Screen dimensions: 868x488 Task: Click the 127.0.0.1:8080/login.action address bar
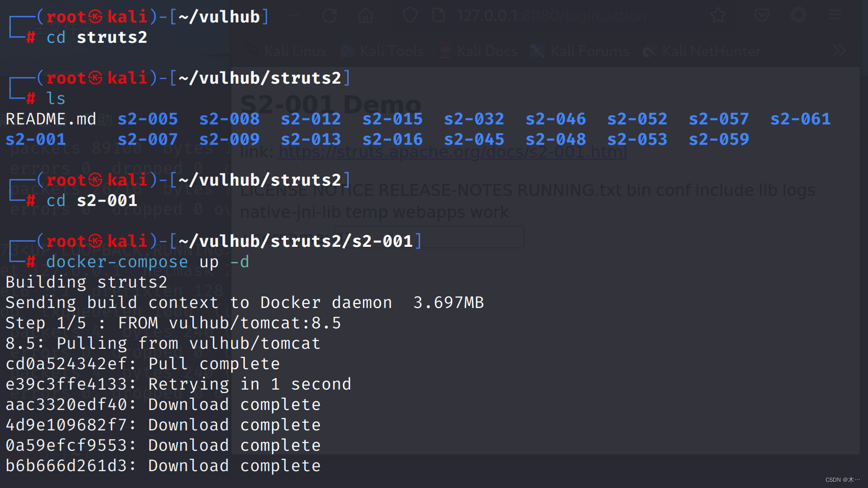pyautogui.click(x=551, y=16)
